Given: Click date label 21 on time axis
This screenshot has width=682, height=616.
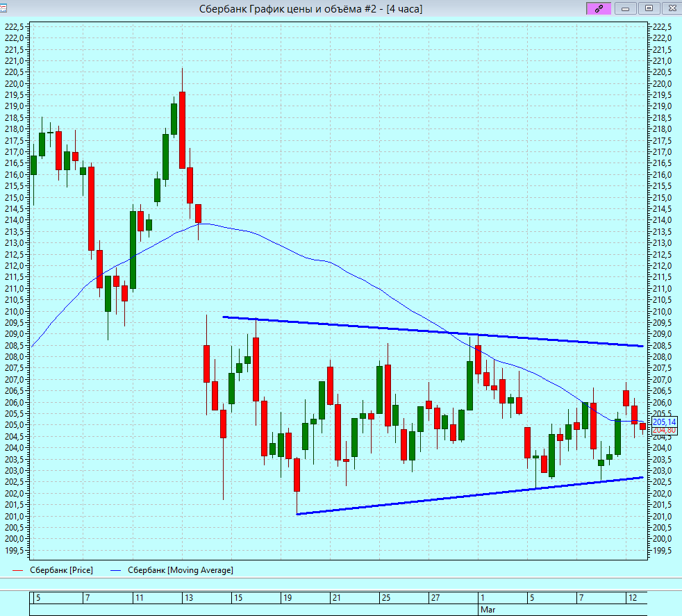Looking at the screenshot, I should point(337,598).
